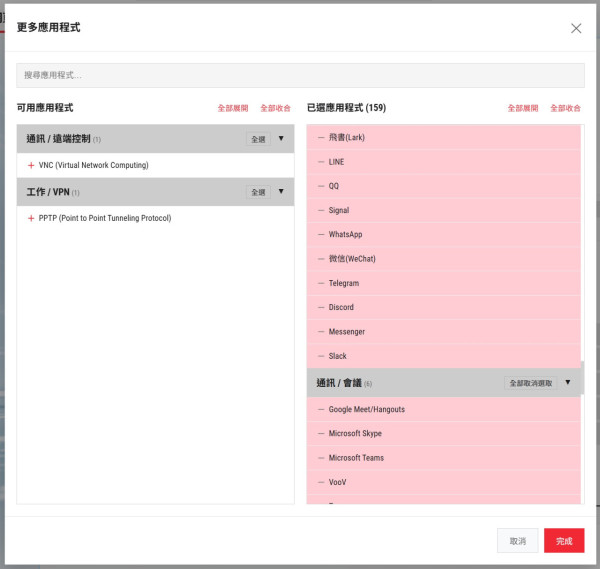The width and height of the screenshot is (600, 569).
Task: Click the red 完成 button
Action: [564, 541]
